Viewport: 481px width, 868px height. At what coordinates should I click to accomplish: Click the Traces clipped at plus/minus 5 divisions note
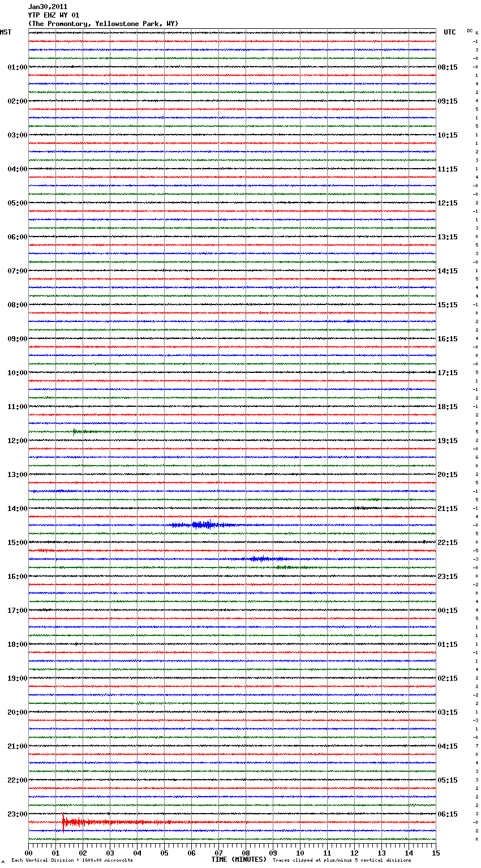(x=342, y=861)
